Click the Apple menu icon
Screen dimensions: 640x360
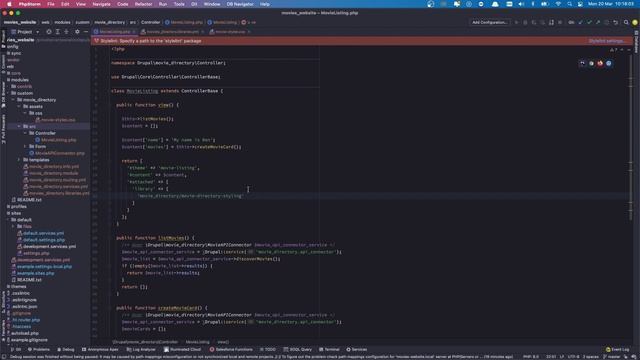tap(9, 4)
